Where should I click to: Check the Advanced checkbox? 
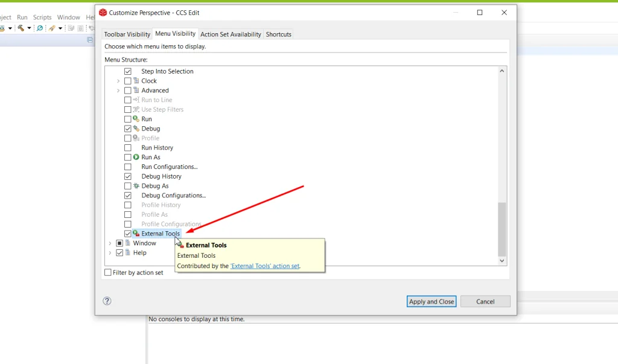pyautogui.click(x=128, y=91)
